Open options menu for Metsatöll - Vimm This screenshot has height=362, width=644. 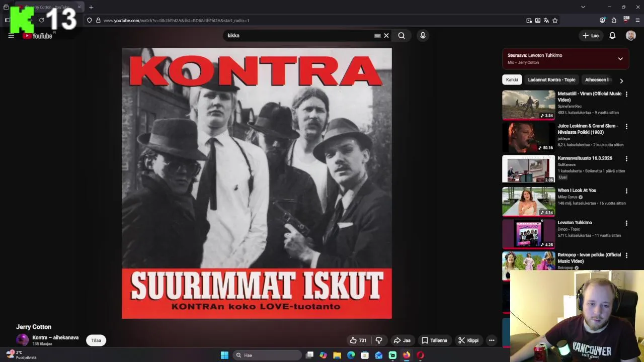(x=626, y=94)
